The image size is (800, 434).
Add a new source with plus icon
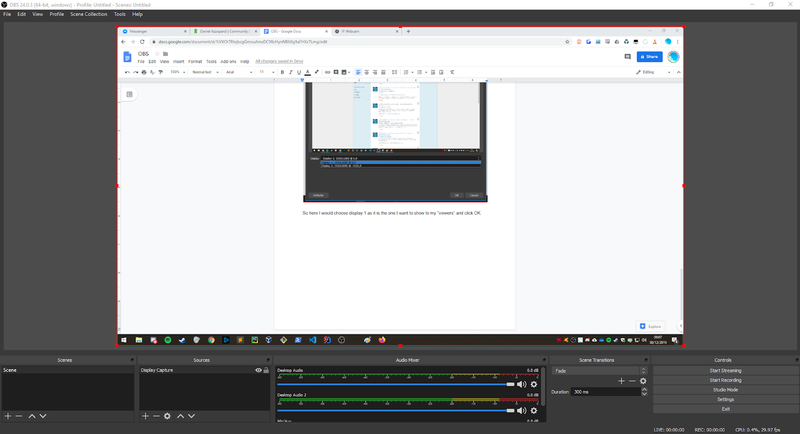pyautogui.click(x=145, y=415)
